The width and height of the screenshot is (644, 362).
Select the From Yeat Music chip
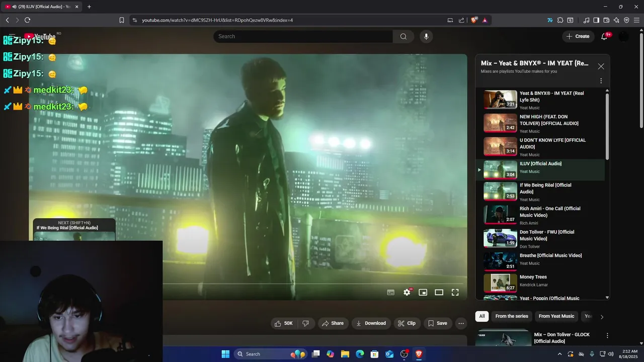(556, 316)
